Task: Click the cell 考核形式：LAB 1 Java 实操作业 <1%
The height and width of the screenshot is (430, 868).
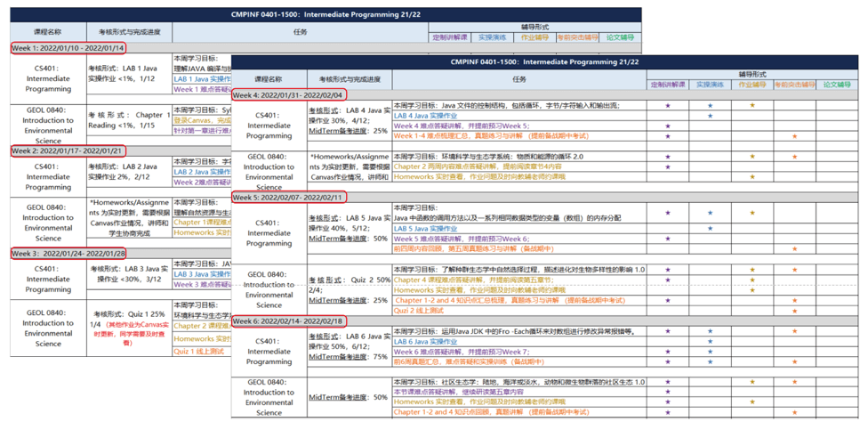Action: (129, 74)
